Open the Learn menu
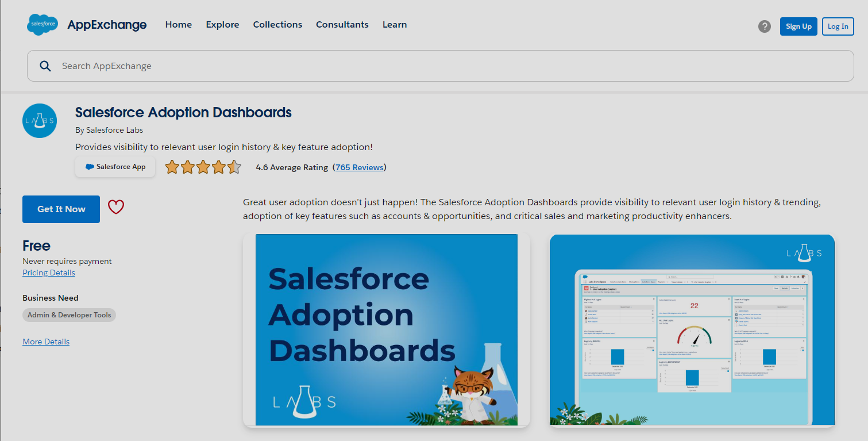 (x=395, y=25)
